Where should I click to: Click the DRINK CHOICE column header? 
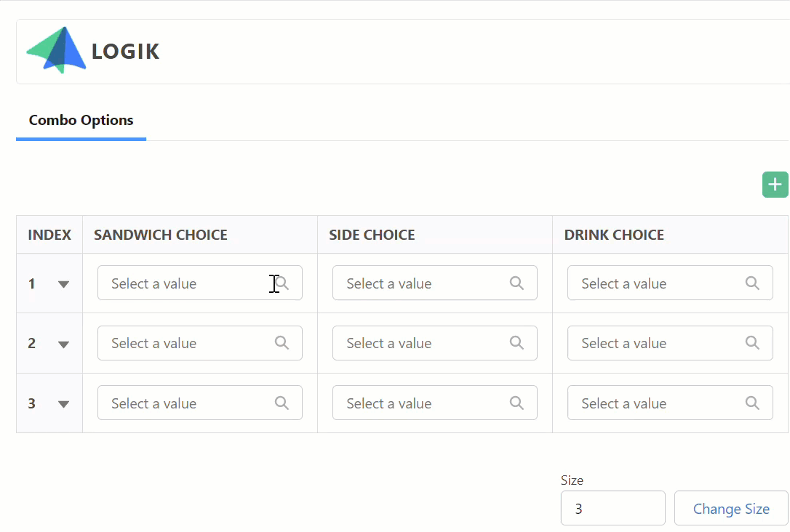point(670,235)
